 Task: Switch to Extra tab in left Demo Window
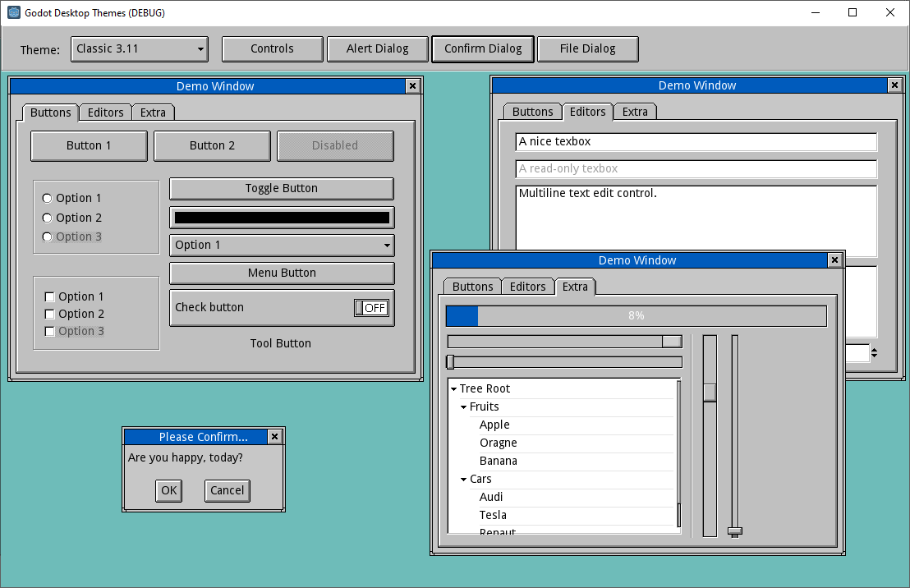point(154,113)
